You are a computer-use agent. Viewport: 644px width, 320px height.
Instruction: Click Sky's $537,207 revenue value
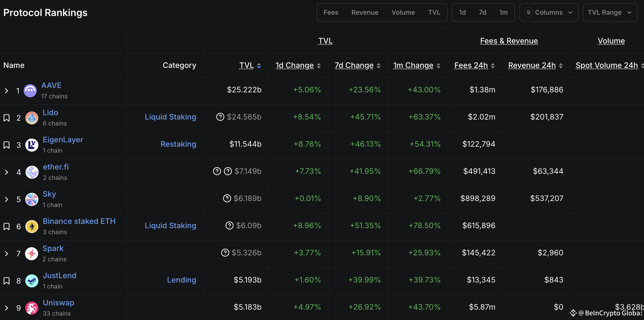(547, 198)
